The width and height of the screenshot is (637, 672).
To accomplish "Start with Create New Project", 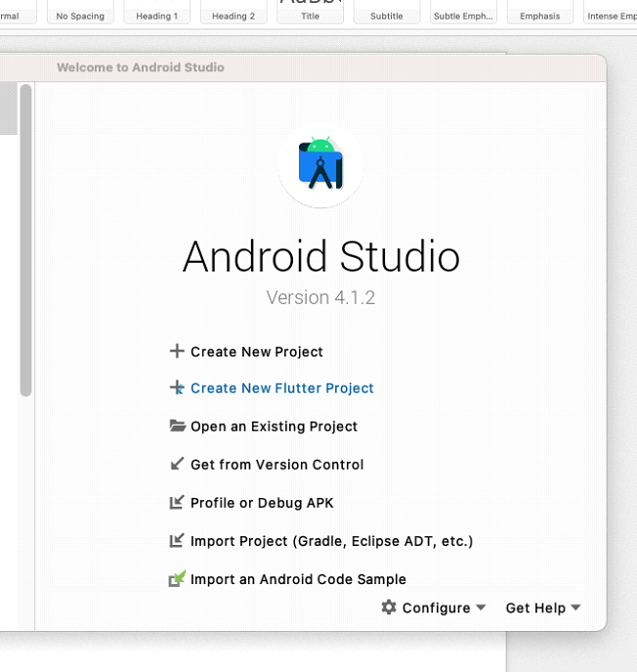I will [x=256, y=352].
